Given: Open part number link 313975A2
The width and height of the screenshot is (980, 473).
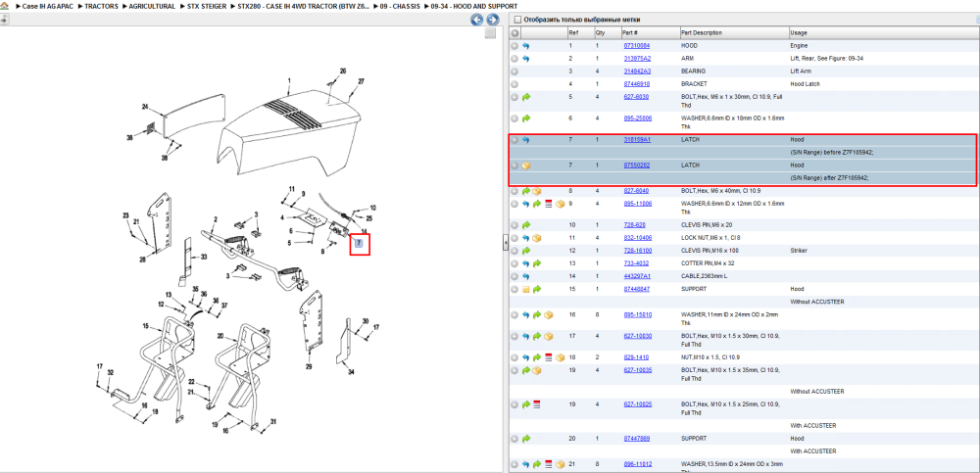Looking at the screenshot, I should point(637,58).
